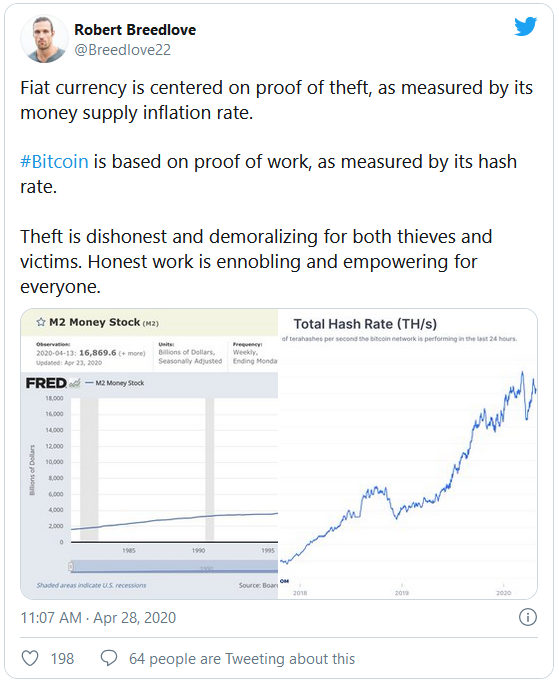Click the M2 Money Stock star icon

41,322
